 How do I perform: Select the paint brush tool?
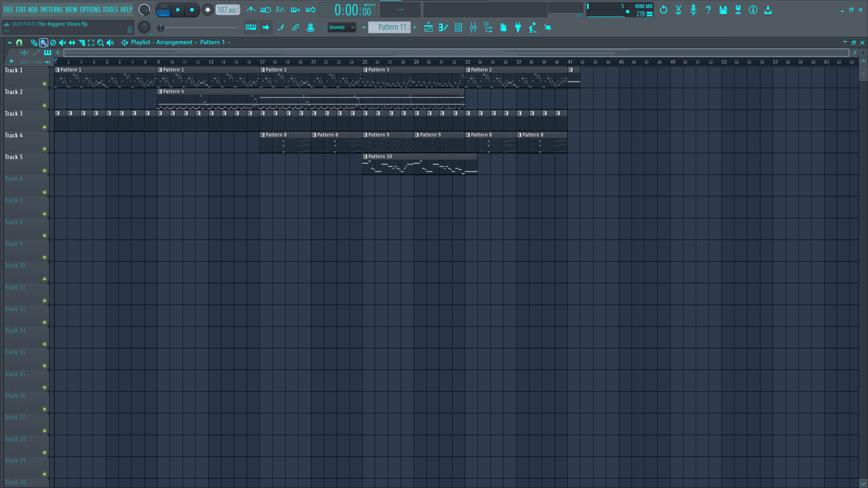[x=43, y=42]
